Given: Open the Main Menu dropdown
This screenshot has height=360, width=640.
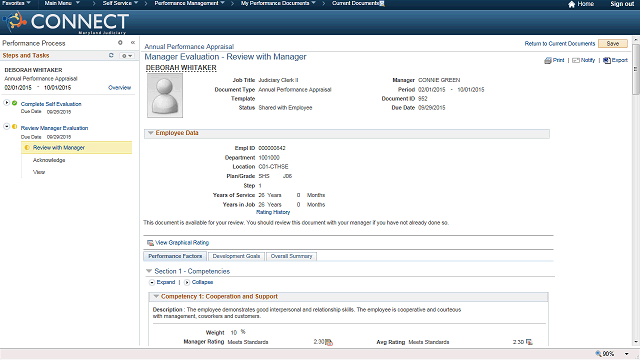Looking at the screenshot, I should coord(62,3).
